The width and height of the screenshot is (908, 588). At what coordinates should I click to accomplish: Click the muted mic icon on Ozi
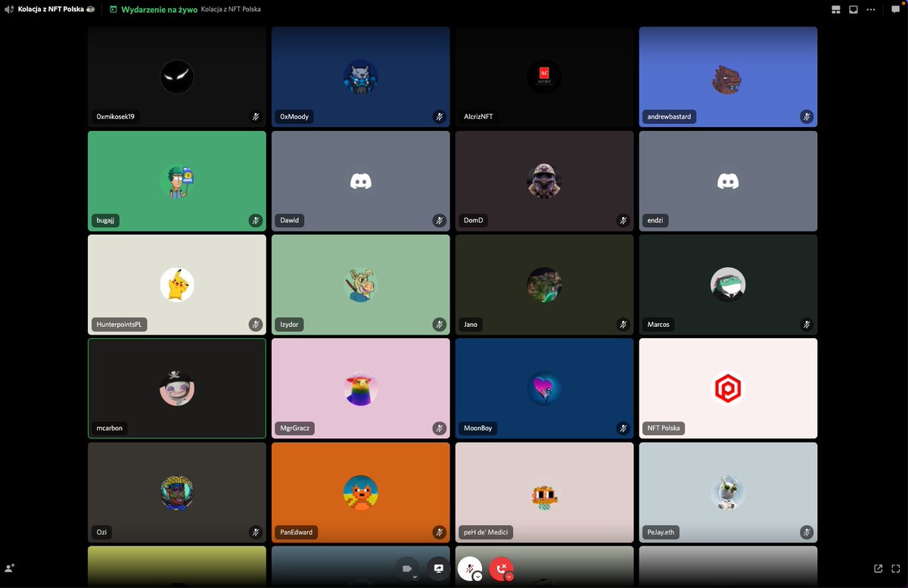coord(256,532)
